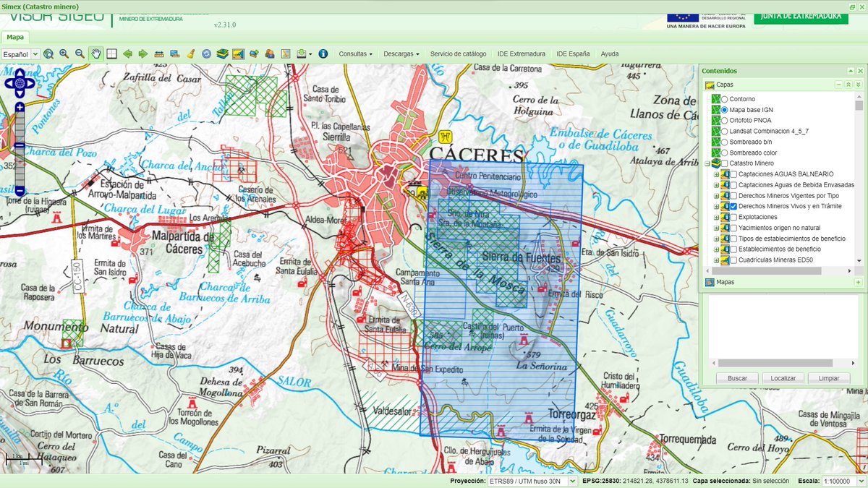Pan the map east with right arrow
868x488 pixels.
[x=30, y=83]
